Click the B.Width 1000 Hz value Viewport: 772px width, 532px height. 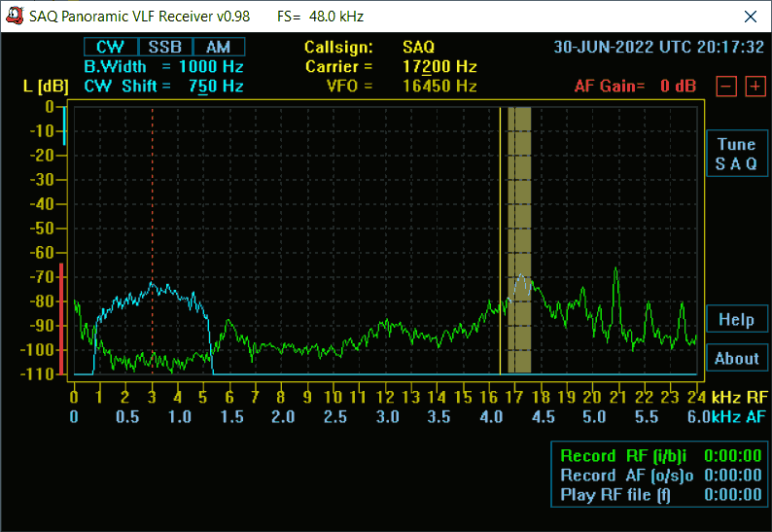[x=211, y=67]
